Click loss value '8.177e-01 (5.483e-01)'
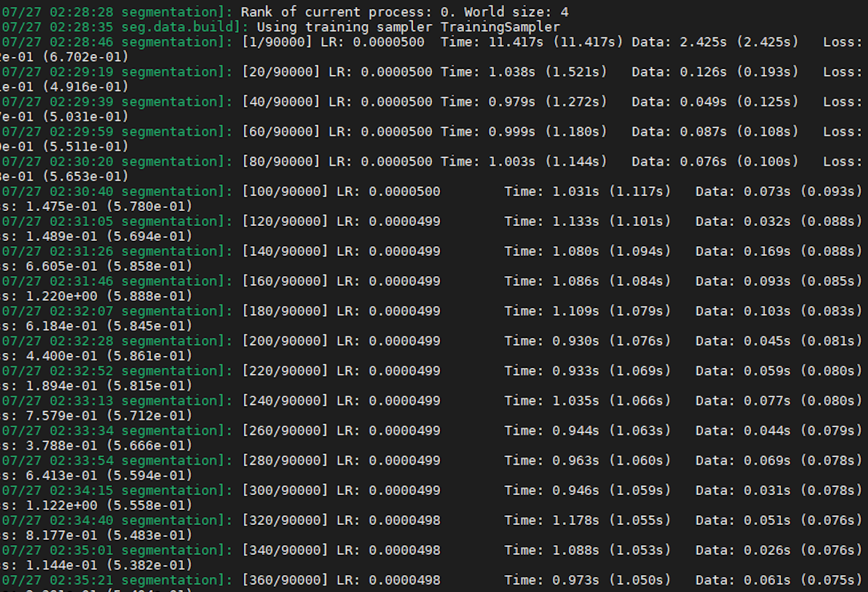 tap(109, 536)
